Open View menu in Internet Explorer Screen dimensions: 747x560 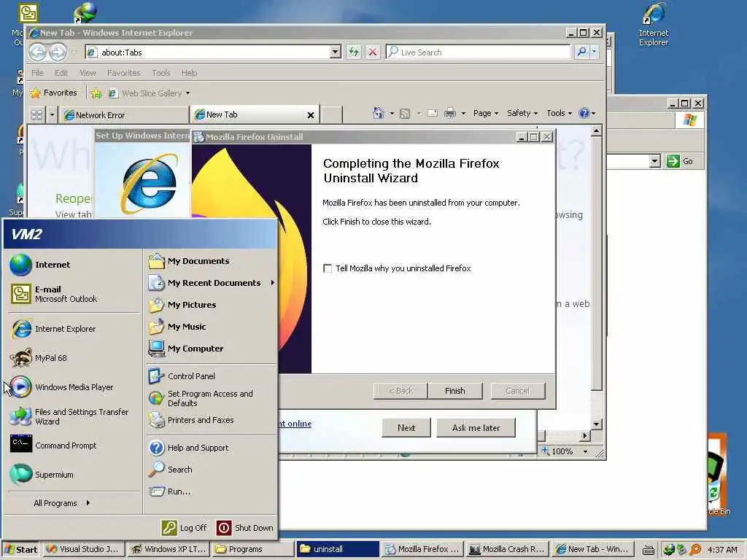[88, 73]
